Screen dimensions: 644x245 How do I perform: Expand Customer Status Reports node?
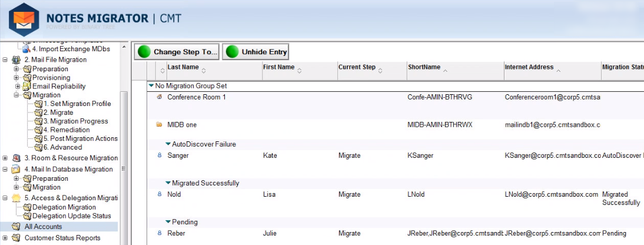5,237
